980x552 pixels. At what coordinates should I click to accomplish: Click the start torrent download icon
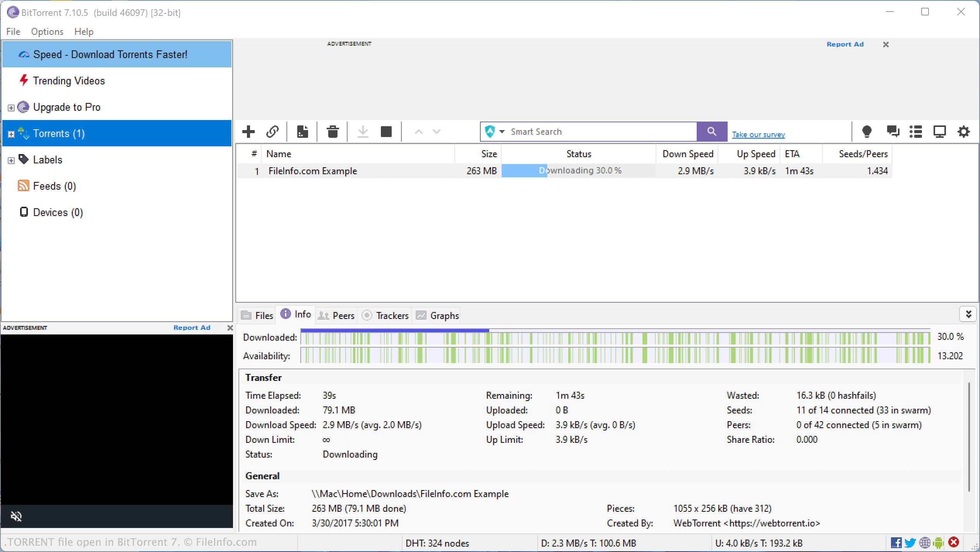point(362,131)
